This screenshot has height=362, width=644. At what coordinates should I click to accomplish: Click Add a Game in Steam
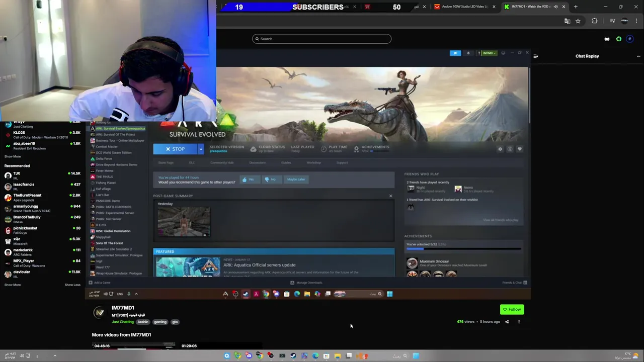(100, 283)
